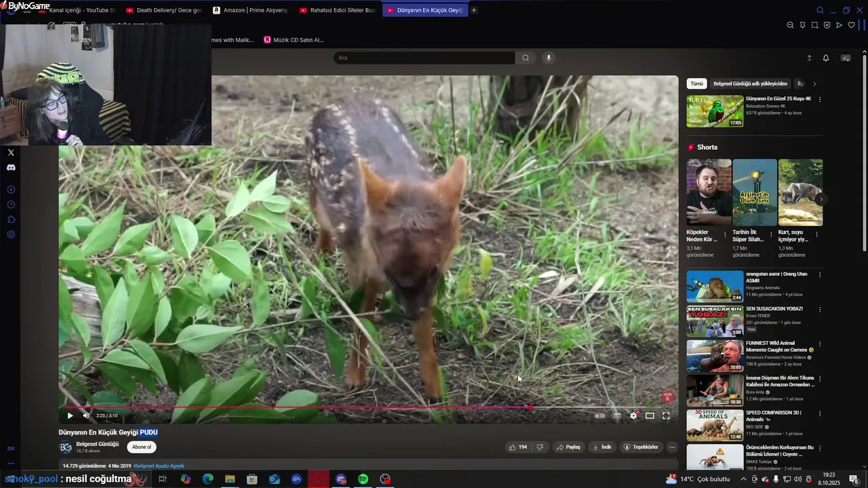Click the browser zoom-out magnifier icon

click(790, 25)
